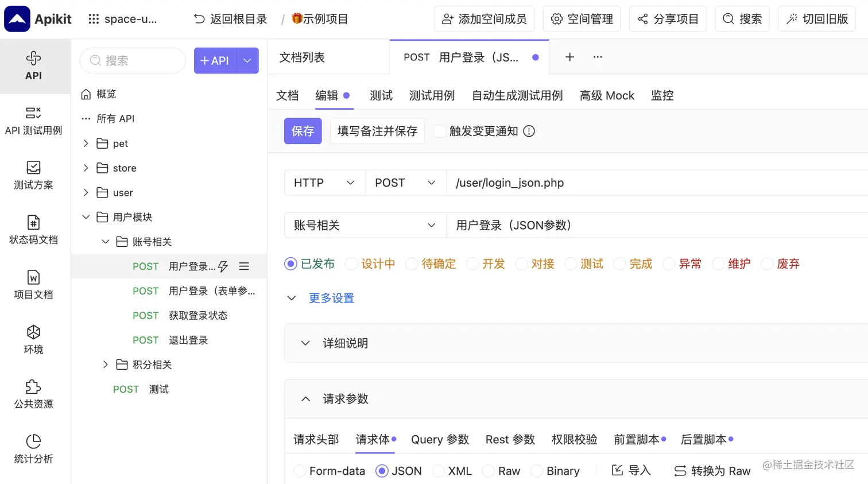Select the 开发 status radio
The width and height of the screenshot is (868, 484).
click(472, 264)
